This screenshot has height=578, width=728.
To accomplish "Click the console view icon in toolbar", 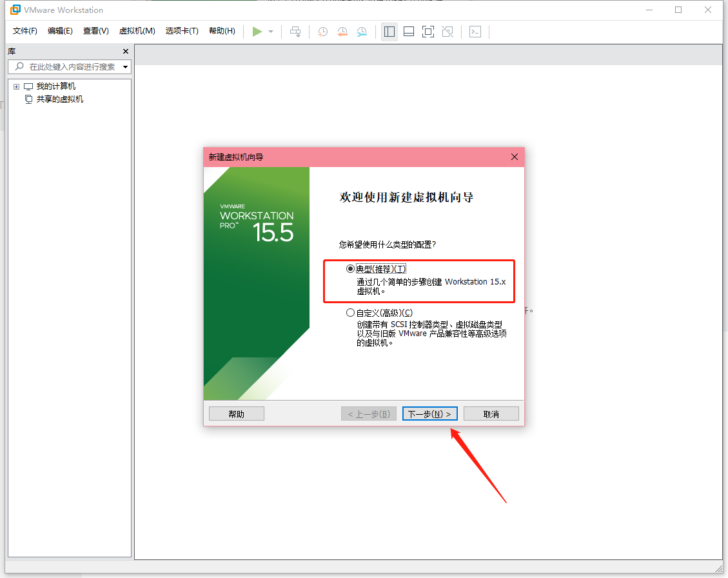I will pos(475,32).
